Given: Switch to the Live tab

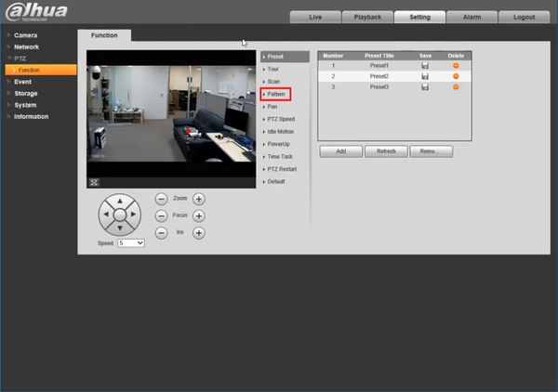Looking at the screenshot, I should pyautogui.click(x=315, y=17).
